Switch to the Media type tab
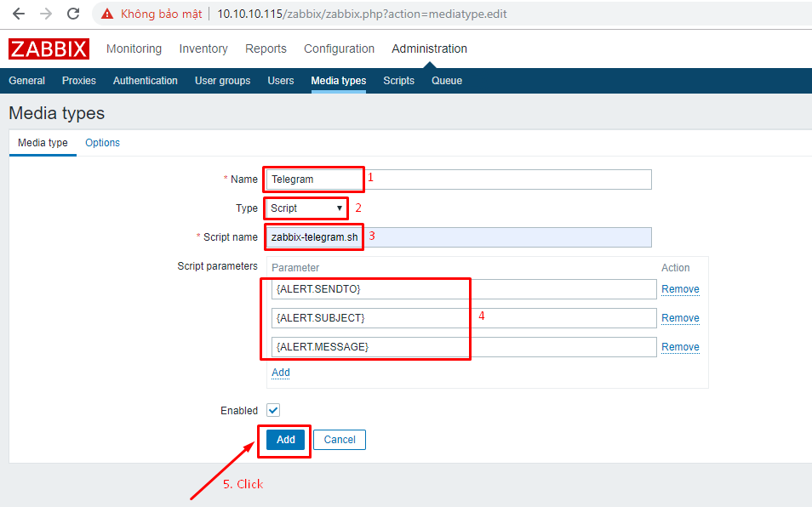Screen dimensions: 812x507 [43, 143]
